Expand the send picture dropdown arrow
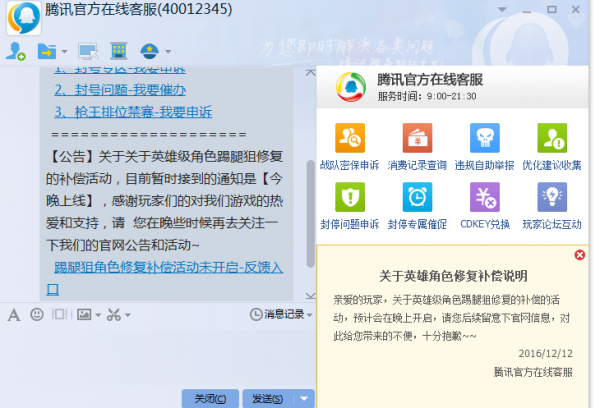The height and width of the screenshot is (408, 600). pos(98,315)
